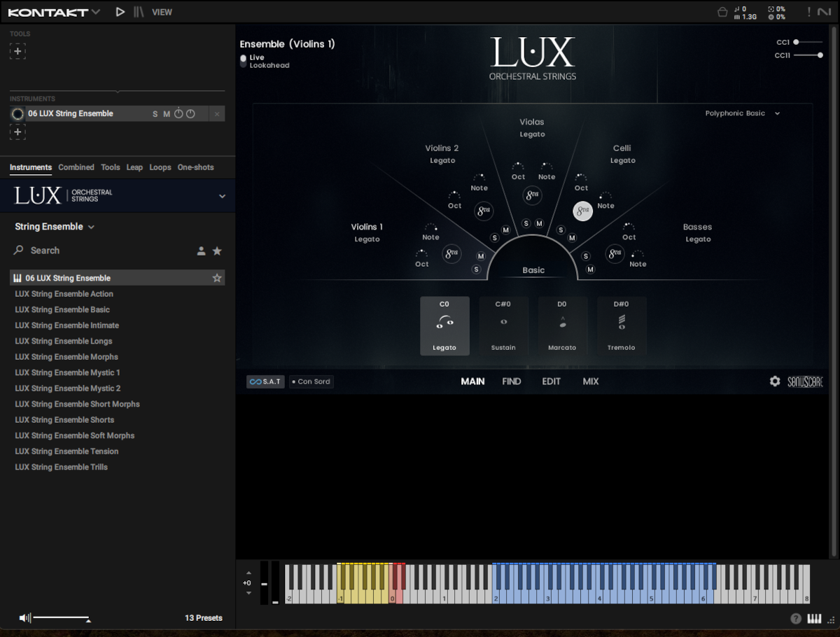Select the Tremolo articulation icon
The width and height of the screenshot is (840, 637).
click(622, 322)
